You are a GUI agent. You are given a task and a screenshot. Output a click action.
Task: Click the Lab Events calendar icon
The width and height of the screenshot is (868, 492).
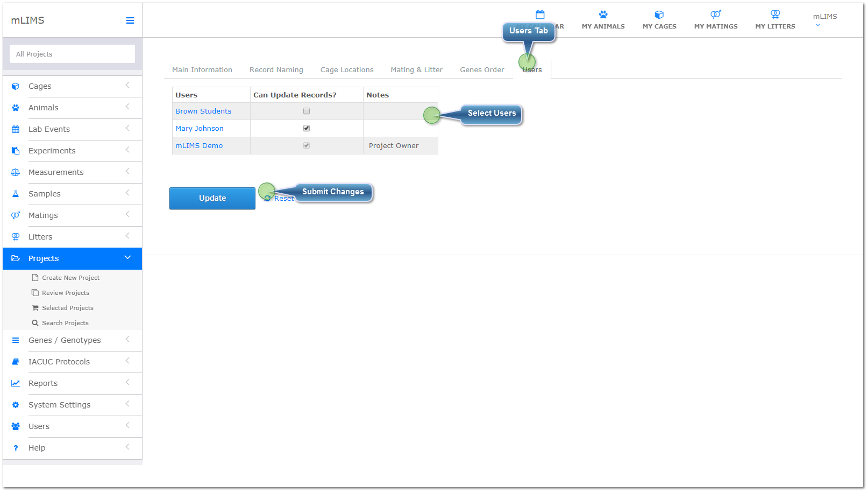coord(16,129)
